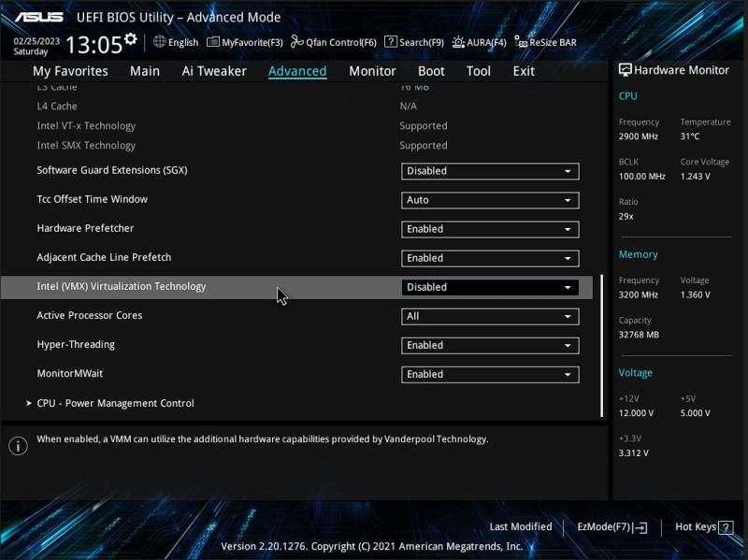748x560 pixels.
Task: Open the Hyper-Threading dropdown
Action: [490, 346]
